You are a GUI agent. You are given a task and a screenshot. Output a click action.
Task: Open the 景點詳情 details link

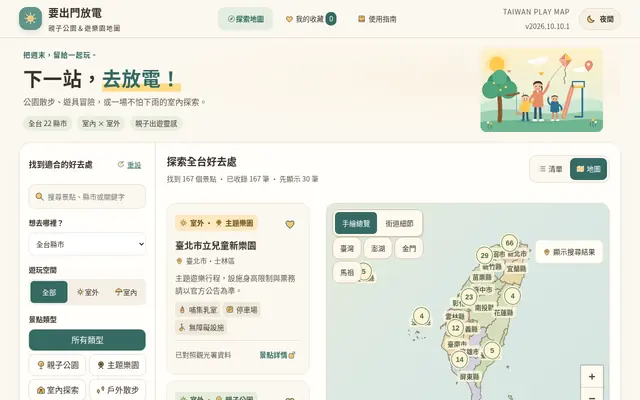[277, 355]
